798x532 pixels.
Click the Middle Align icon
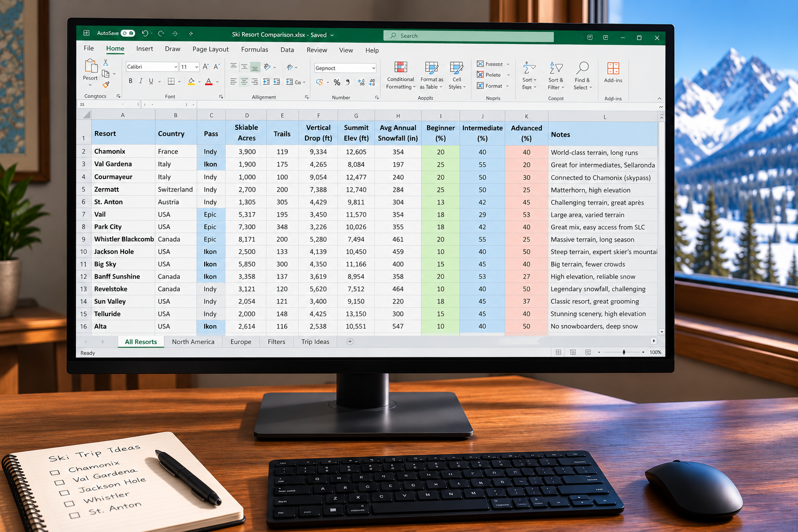pos(244,66)
